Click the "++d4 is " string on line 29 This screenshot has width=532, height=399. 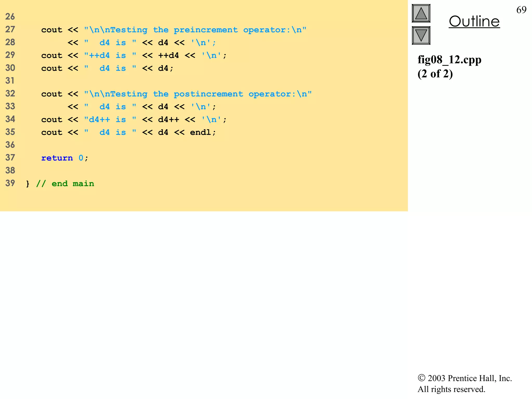110,55
